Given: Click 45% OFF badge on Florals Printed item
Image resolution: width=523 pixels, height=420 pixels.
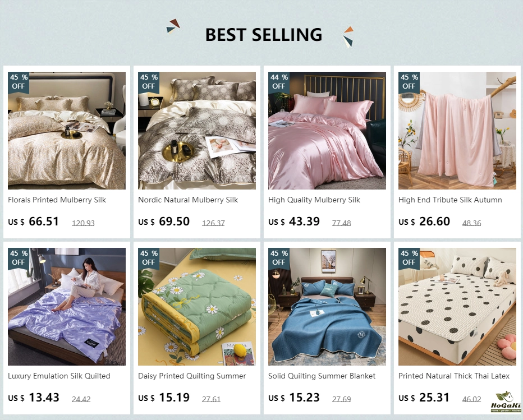Looking at the screenshot, I should pyautogui.click(x=19, y=82).
